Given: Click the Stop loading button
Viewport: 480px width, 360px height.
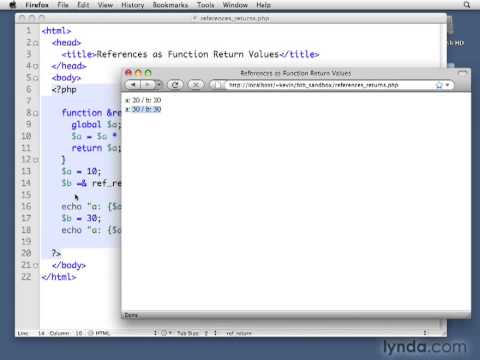Looking at the screenshot, I should (x=196, y=85).
